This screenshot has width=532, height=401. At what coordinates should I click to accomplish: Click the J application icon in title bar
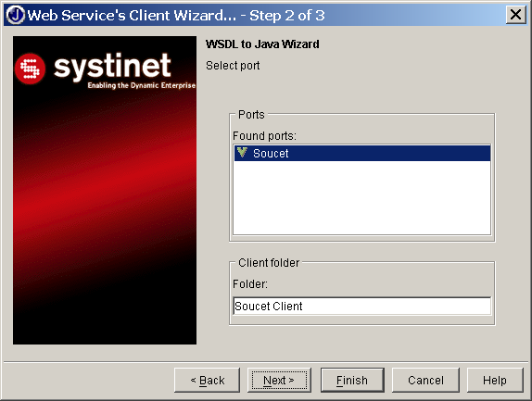pos(16,15)
